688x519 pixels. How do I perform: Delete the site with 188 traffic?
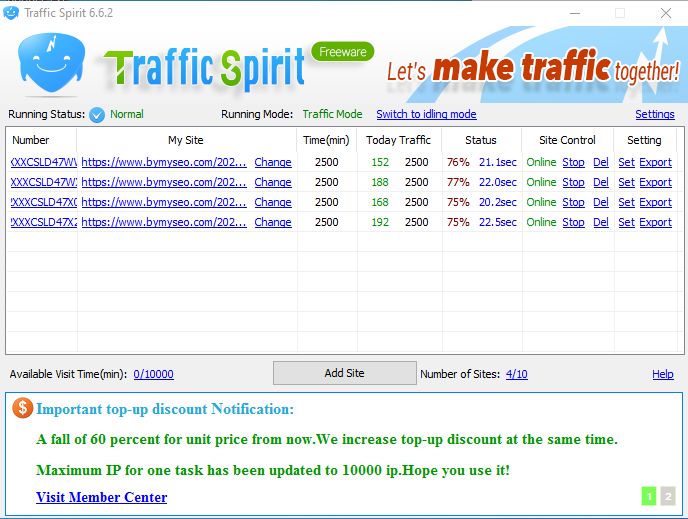[601, 182]
